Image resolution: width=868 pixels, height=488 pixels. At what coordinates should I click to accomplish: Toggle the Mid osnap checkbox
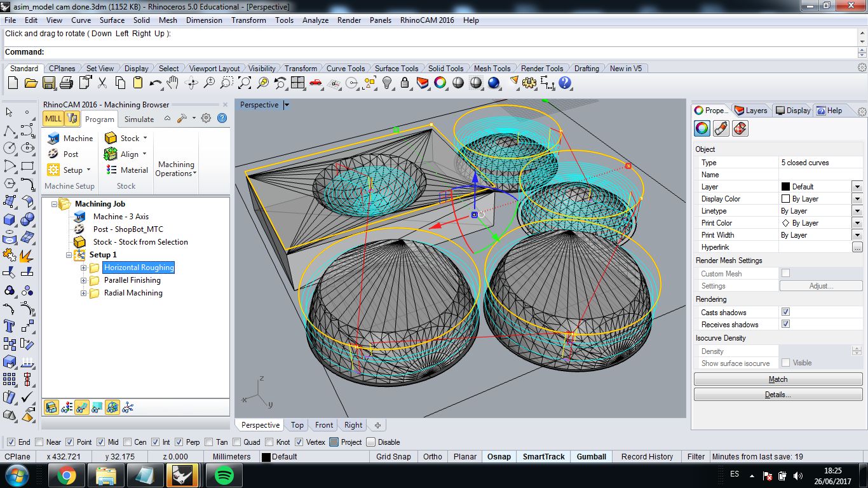pos(101,442)
